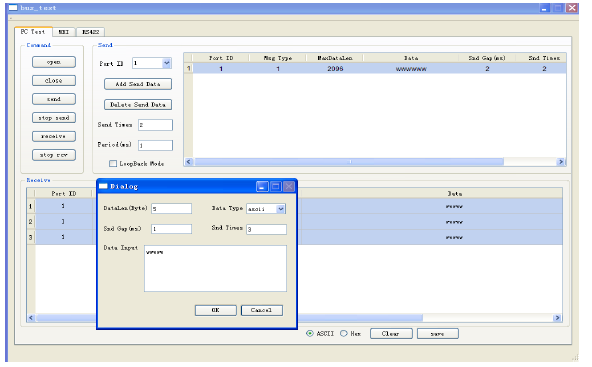Click send table left scroll arrow
This screenshot has width=592, height=367.
(x=189, y=162)
